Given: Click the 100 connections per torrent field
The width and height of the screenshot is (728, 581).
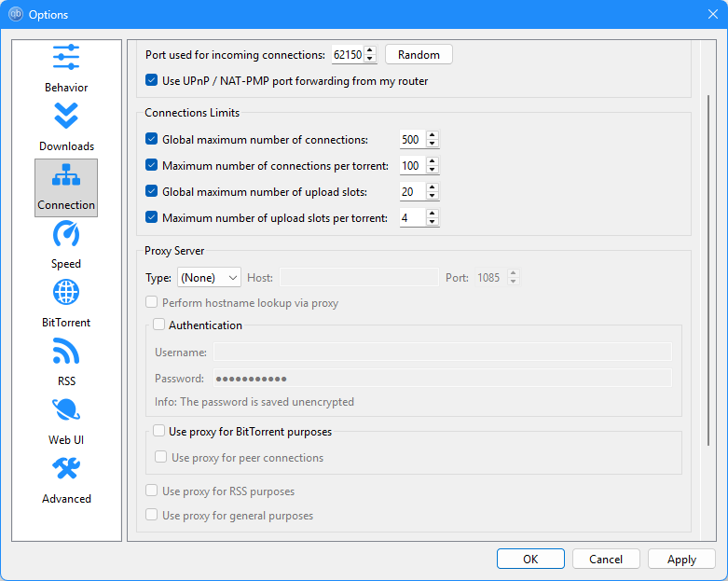Looking at the screenshot, I should point(413,165).
